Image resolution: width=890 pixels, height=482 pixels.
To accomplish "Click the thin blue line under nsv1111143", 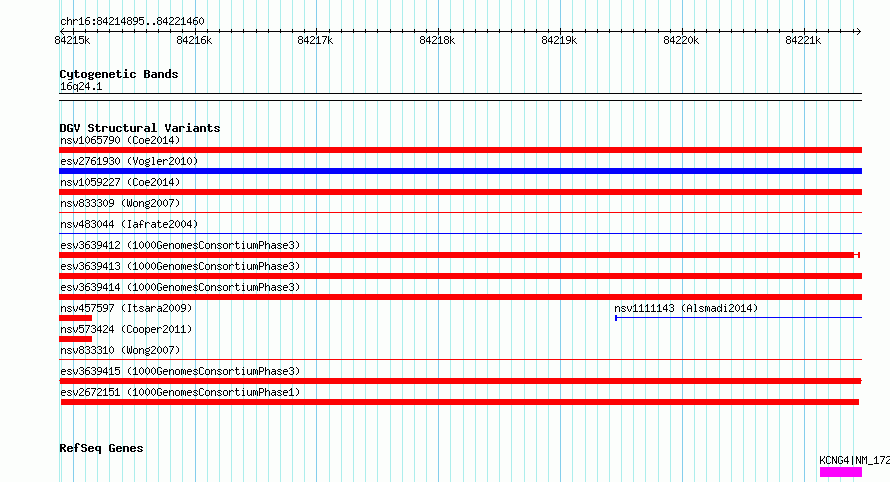I will point(738,318).
